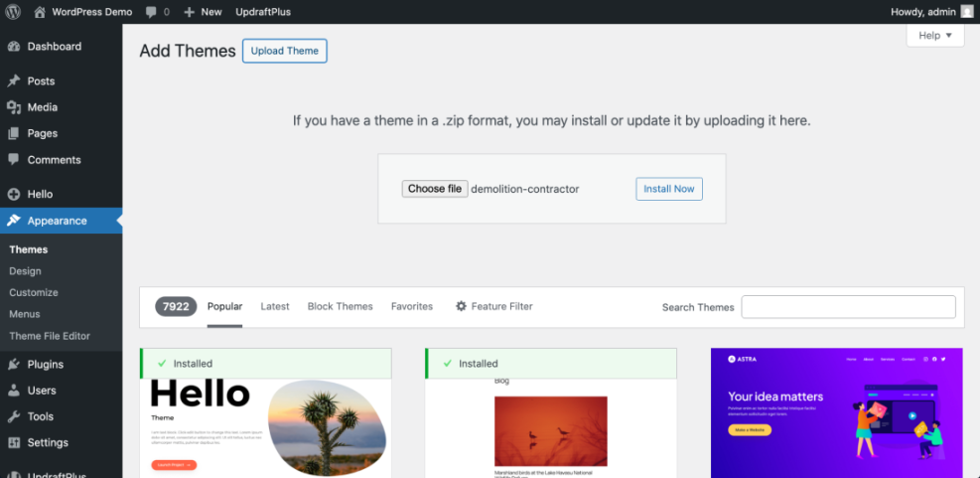Select the Design submenu item
This screenshot has height=478, width=980.
click(x=26, y=271)
